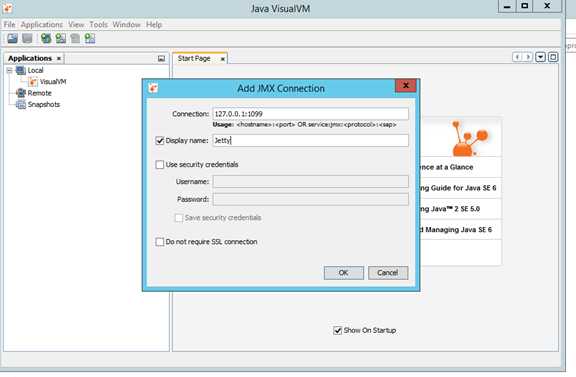Enable Use security credentials
This screenshot has width=576, height=377.
coord(159,165)
